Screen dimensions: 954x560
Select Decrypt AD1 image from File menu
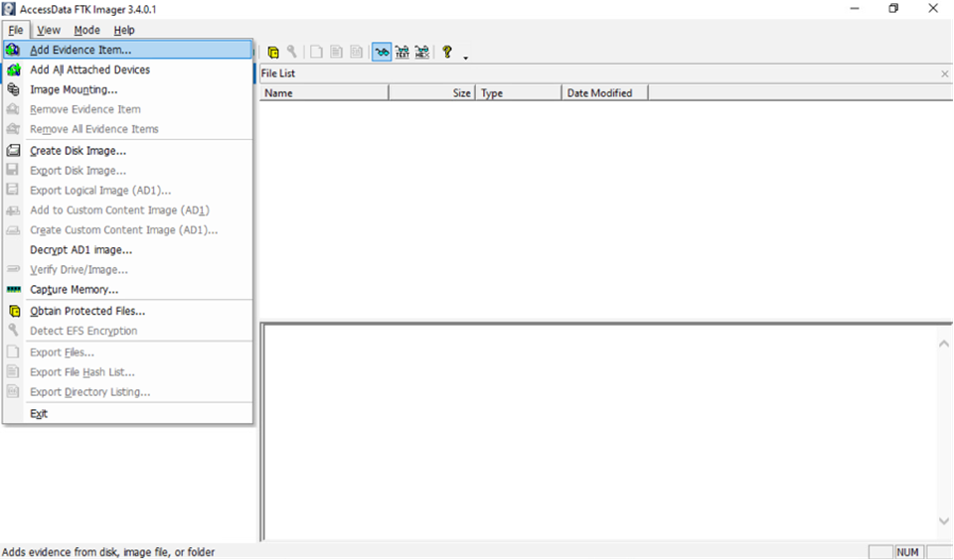coord(80,250)
